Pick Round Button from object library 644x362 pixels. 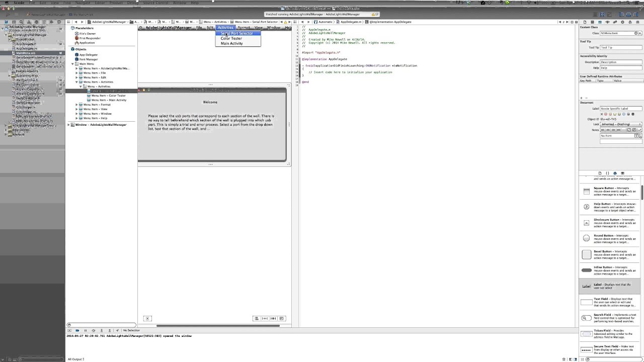pyautogui.click(x=610, y=239)
